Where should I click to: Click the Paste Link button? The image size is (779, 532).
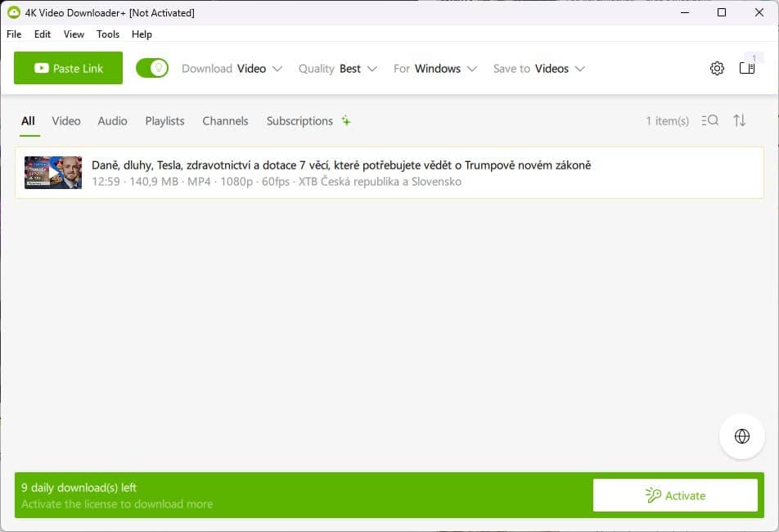(x=68, y=68)
